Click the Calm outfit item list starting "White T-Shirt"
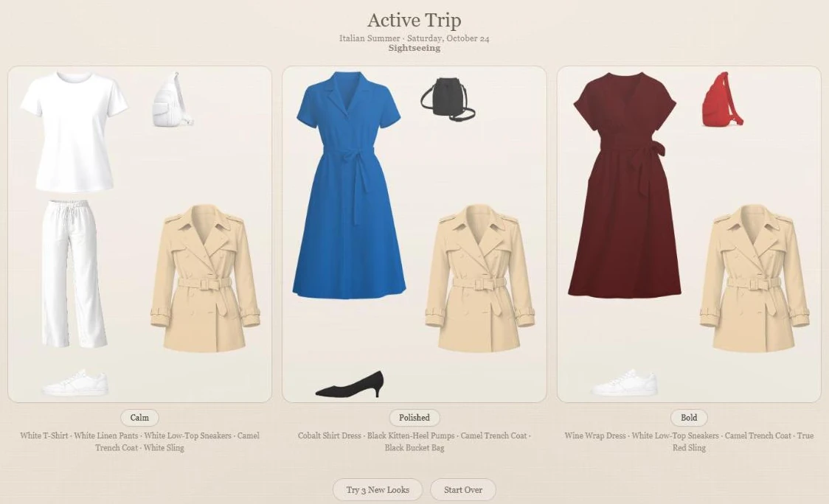The image size is (829, 504). click(x=139, y=441)
